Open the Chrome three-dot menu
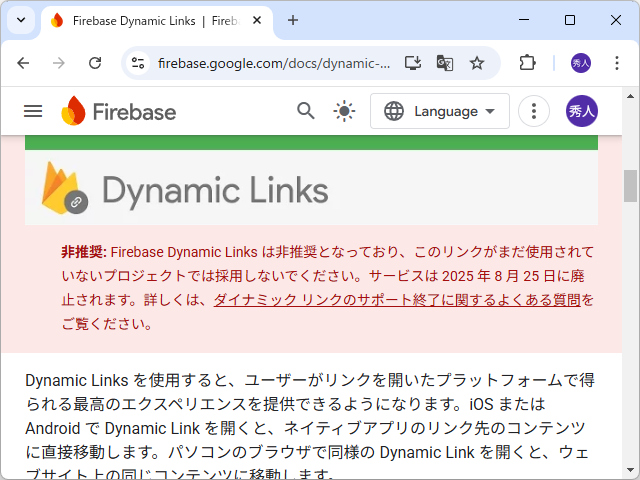 [x=617, y=63]
